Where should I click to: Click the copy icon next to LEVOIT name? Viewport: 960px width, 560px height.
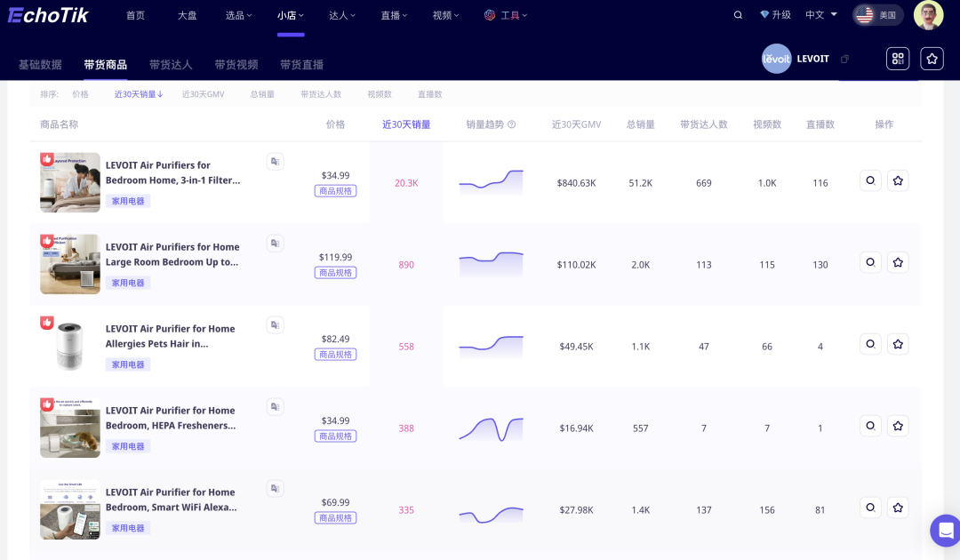[844, 60]
